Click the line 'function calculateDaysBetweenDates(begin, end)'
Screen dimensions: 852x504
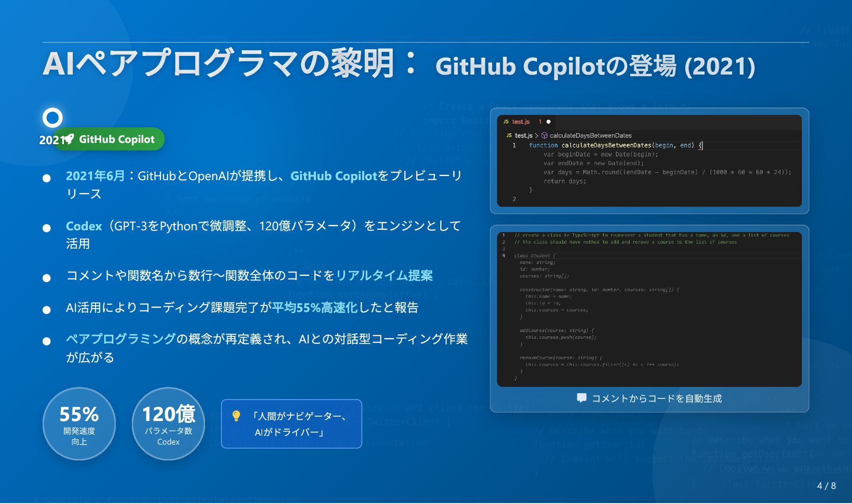click(x=615, y=145)
